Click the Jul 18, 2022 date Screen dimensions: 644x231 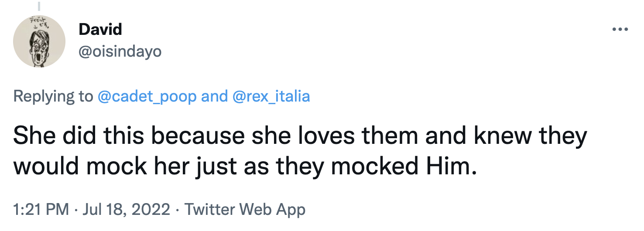[126, 210]
